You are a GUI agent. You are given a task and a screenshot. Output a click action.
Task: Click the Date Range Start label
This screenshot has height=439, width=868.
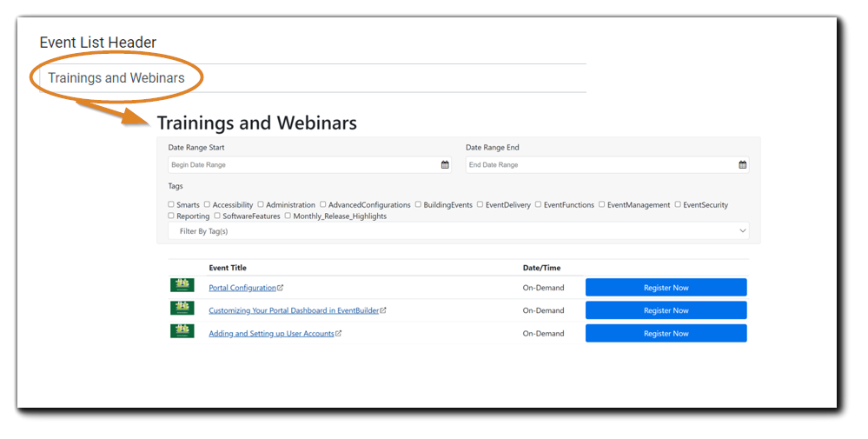coord(196,147)
